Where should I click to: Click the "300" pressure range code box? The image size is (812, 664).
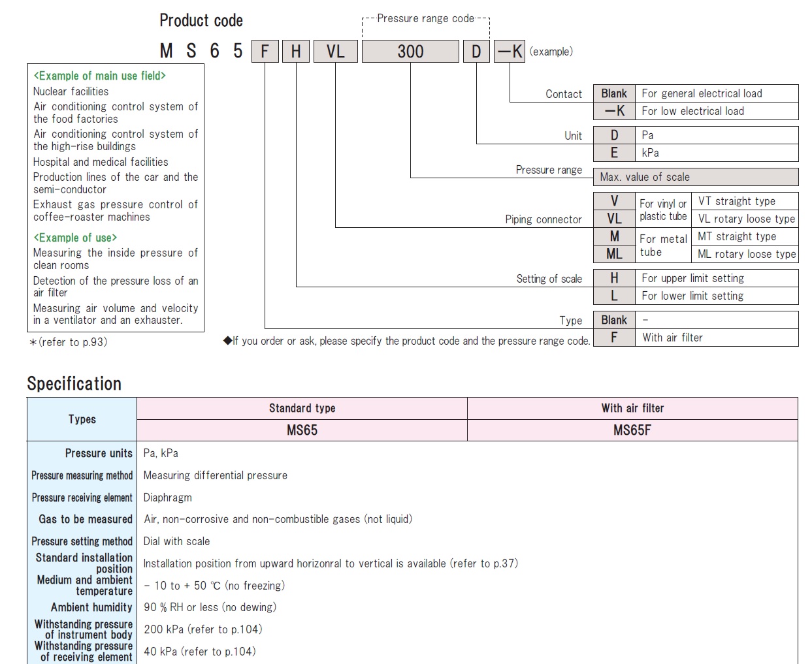coord(410,52)
